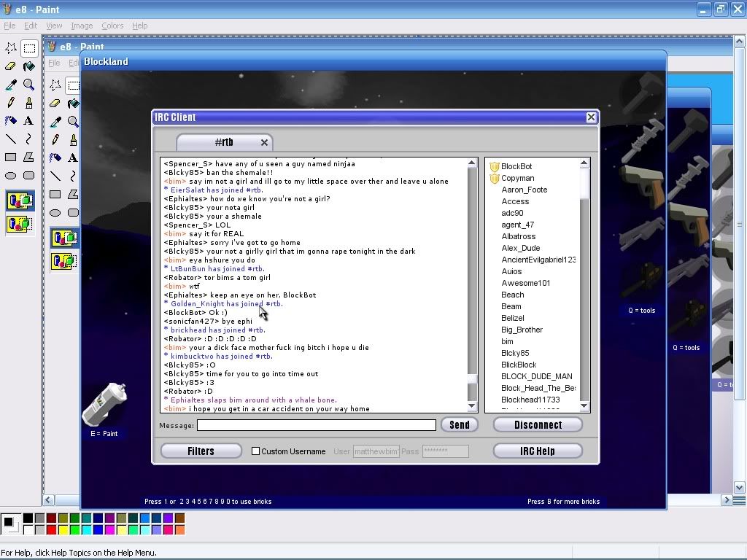Image resolution: width=747 pixels, height=560 pixels.
Task: Select the Rounded Rectangle tool in outer toolbox
Action: (x=29, y=175)
